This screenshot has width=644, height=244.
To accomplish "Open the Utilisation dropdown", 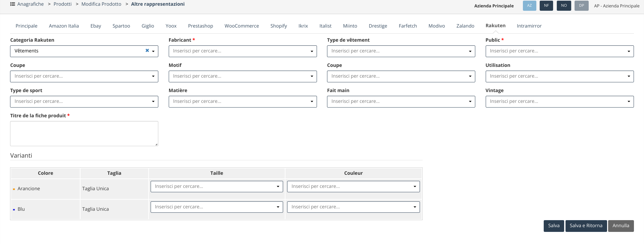I will point(559,76).
